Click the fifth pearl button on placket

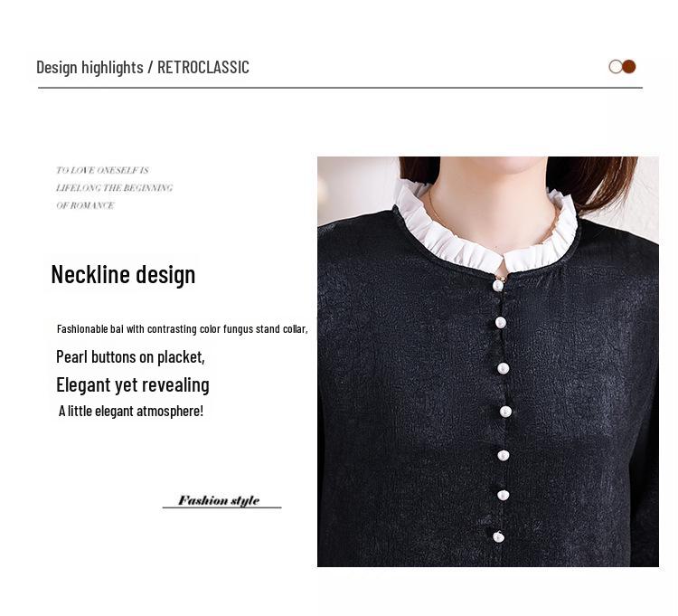click(x=503, y=456)
